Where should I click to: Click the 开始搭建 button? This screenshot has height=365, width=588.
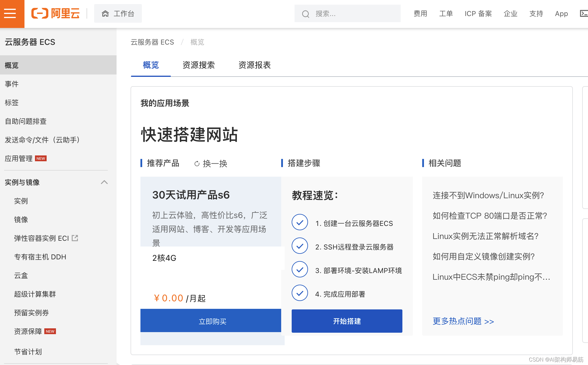point(347,321)
